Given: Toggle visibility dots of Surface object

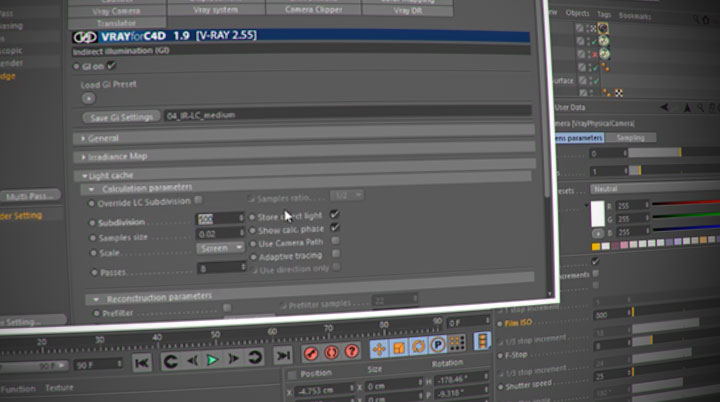Looking at the screenshot, I should coord(590,80).
